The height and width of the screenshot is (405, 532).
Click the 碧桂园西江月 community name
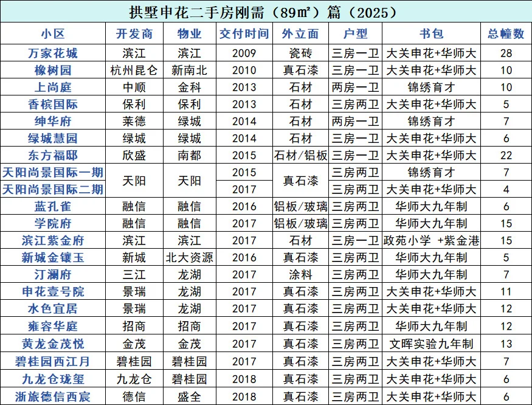coord(53,361)
